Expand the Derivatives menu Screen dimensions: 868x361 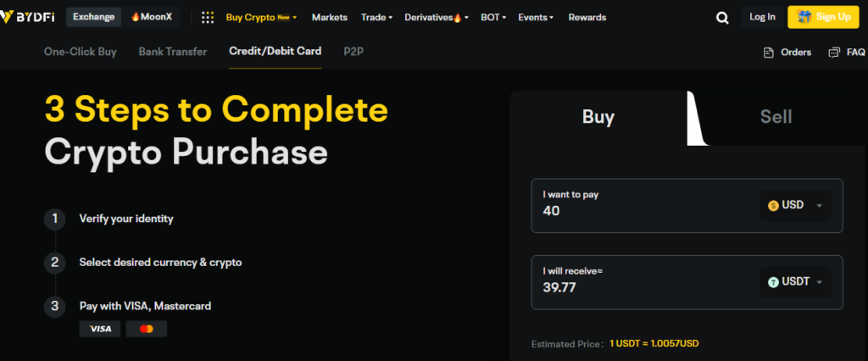[437, 17]
